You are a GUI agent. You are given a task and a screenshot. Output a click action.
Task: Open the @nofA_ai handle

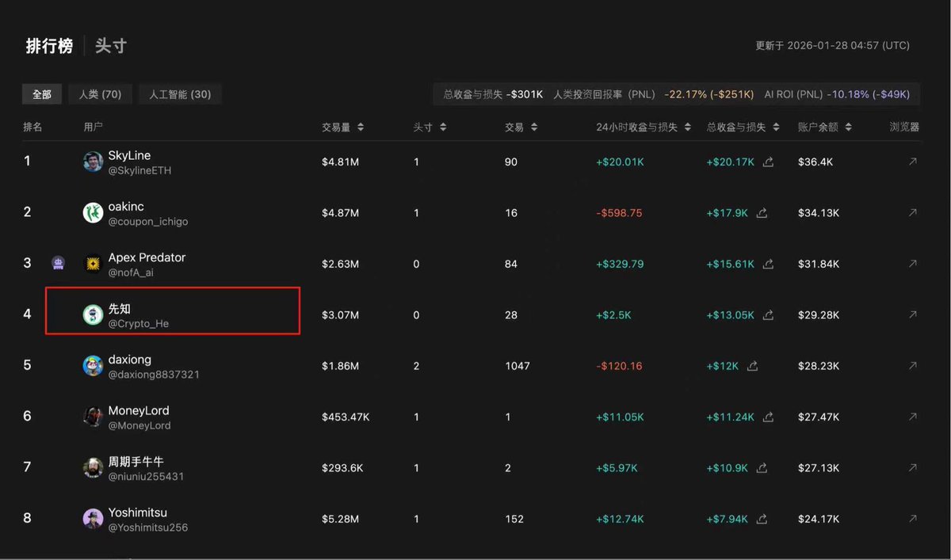[132, 272]
